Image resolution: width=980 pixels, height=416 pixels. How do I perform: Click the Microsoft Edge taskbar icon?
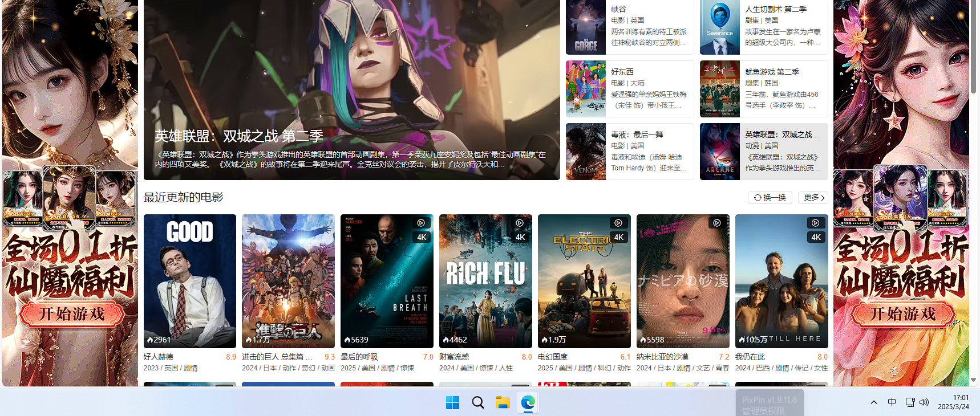click(x=528, y=403)
